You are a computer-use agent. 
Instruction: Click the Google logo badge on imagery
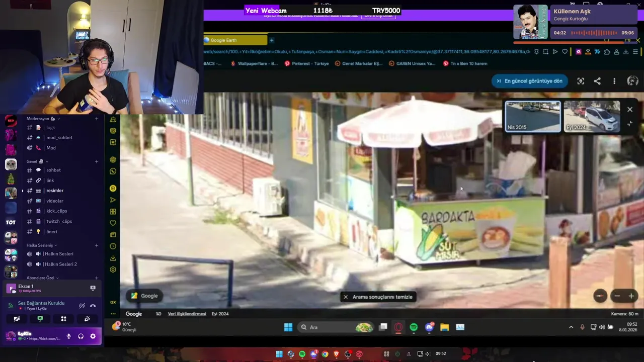pos(144,296)
